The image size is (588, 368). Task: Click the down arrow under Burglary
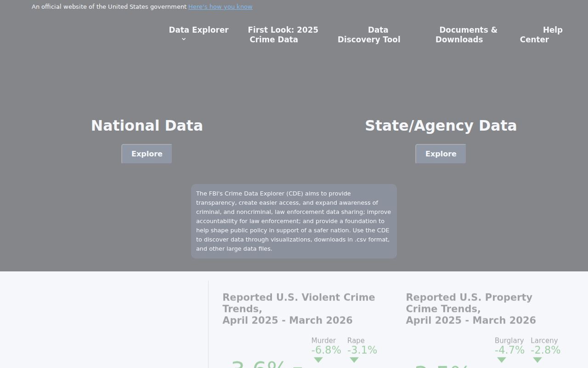pos(502,360)
